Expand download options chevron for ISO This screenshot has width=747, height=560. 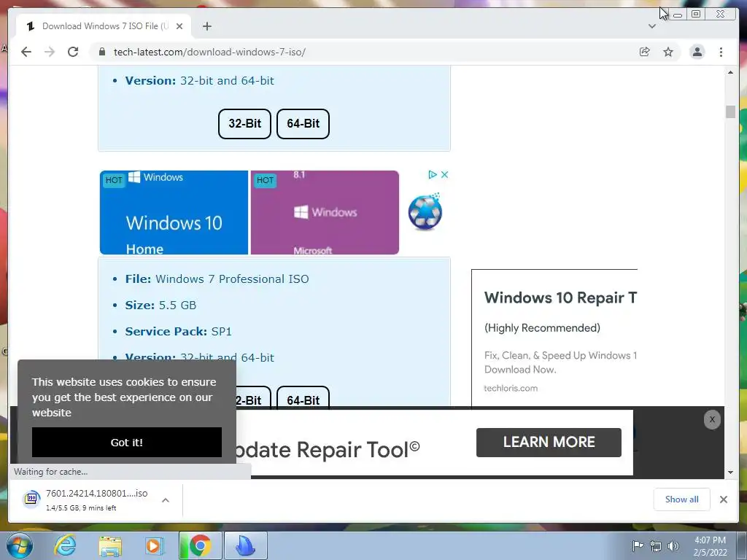tap(166, 500)
